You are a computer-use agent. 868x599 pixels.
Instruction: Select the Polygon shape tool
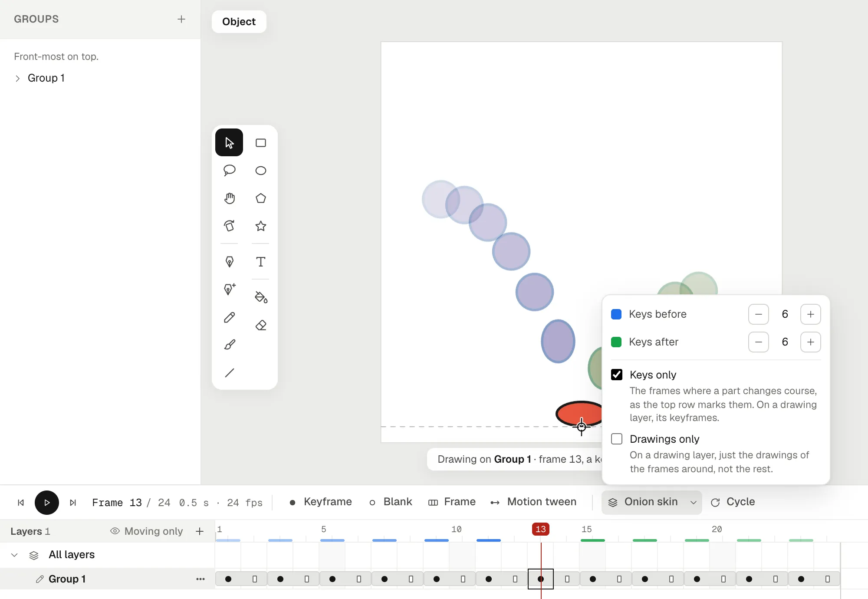261,198
